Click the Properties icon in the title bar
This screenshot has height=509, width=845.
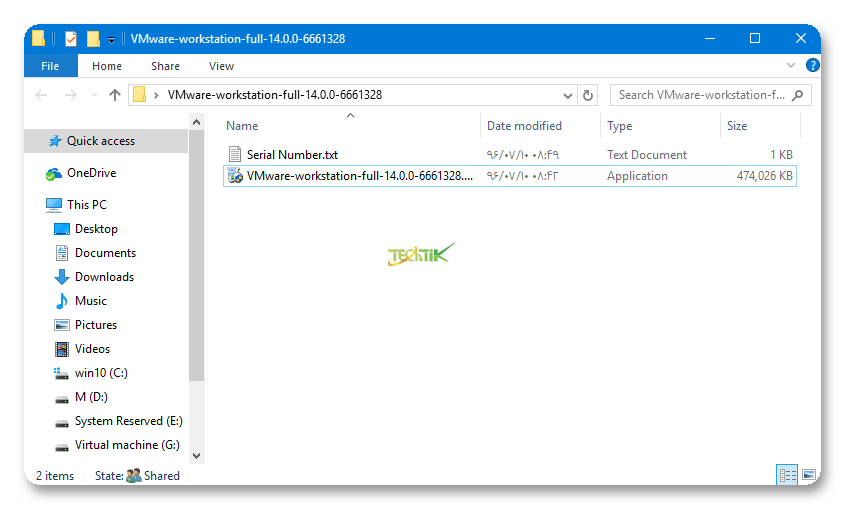click(71, 39)
